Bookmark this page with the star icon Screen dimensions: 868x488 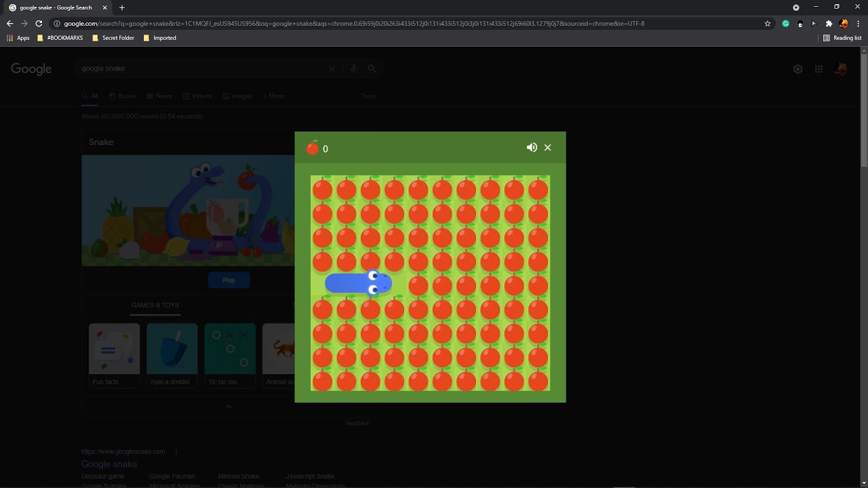pyautogui.click(x=768, y=24)
